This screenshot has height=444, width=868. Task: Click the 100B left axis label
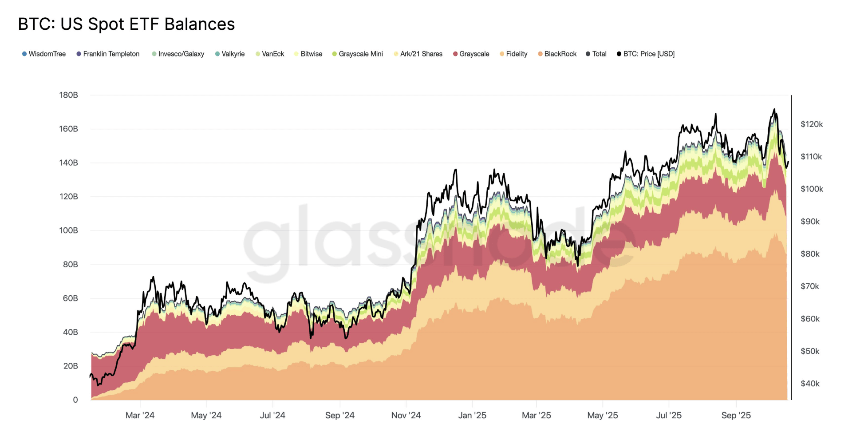click(69, 230)
